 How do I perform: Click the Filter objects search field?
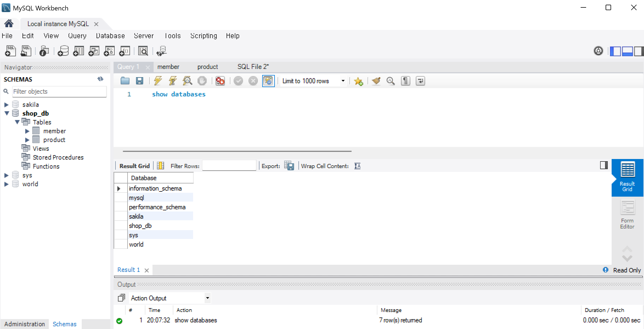pos(59,91)
